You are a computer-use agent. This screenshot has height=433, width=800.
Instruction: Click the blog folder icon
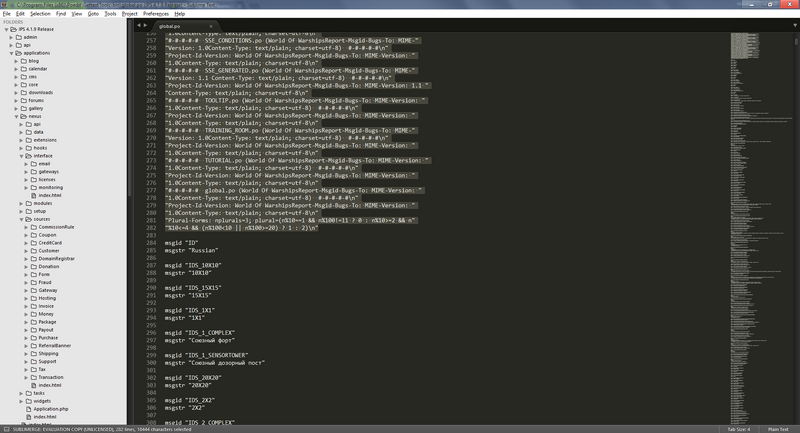[x=22, y=61]
